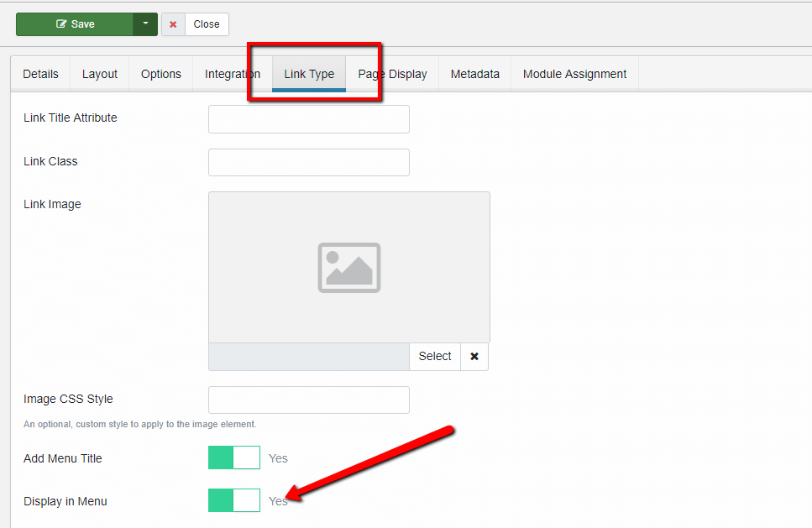The width and height of the screenshot is (812, 528).
Task: Select the Integration tab
Action: [x=233, y=74]
